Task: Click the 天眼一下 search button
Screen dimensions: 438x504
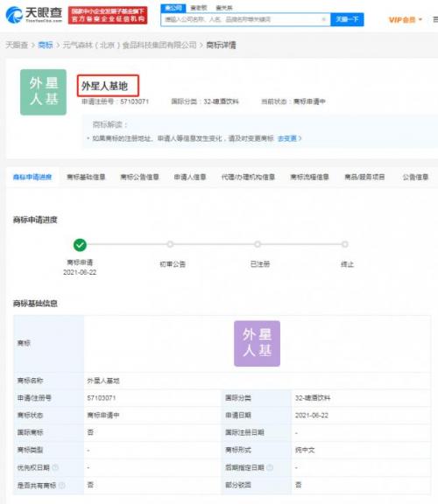Action: tap(347, 19)
